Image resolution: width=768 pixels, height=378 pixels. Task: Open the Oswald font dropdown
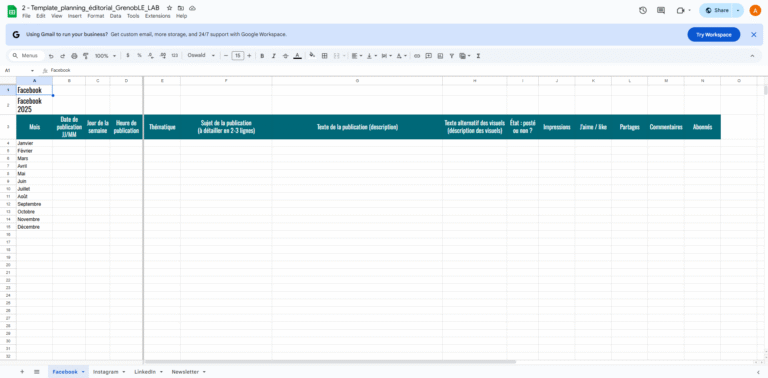201,56
